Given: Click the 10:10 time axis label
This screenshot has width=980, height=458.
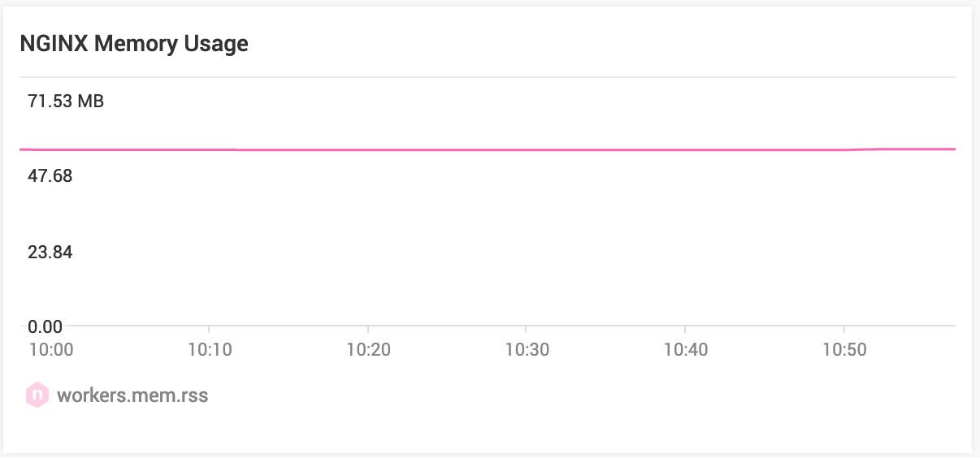Looking at the screenshot, I should (209, 350).
